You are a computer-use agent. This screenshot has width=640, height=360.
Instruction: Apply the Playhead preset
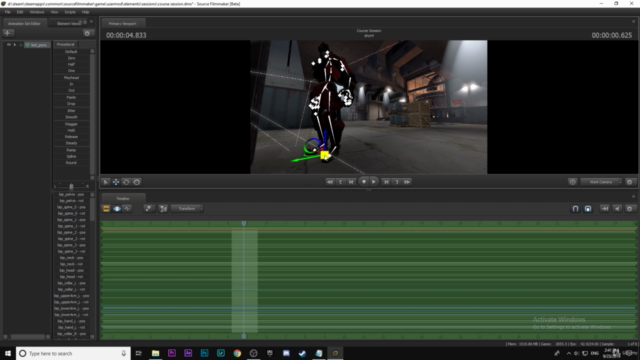[x=71, y=78]
